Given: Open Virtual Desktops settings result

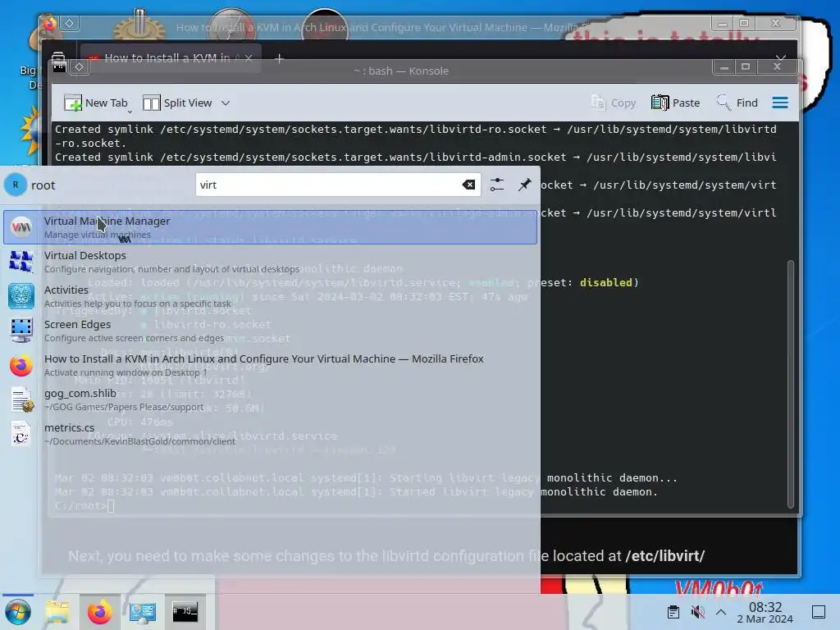Looking at the screenshot, I should [270, 262].
